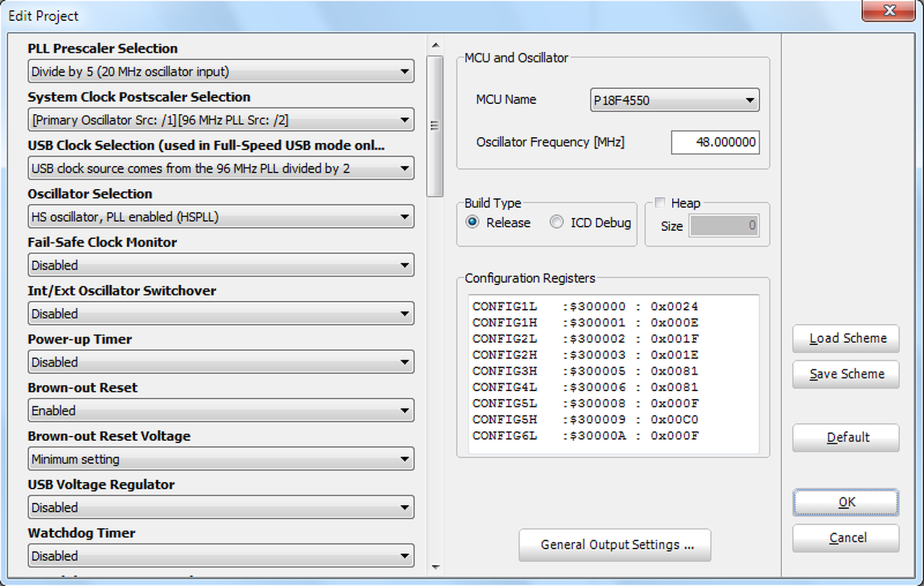Open the PLL Prescaler Selection dropdown
Viewport: 924px width, 586px height.
tap(221, 71)
